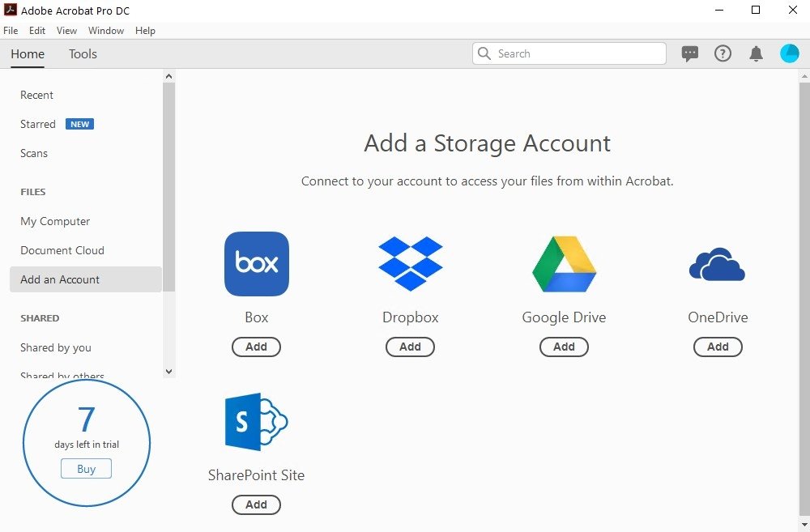Image resolution: width=810 pixels, height=532 pixels.
Task: Select Add an Account in sidebar
Action: 86,279
